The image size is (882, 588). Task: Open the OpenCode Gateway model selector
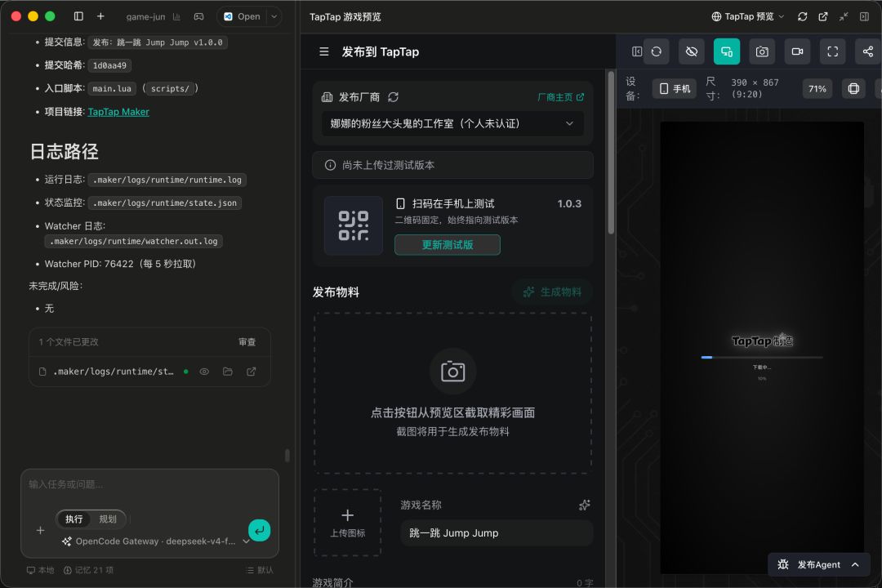156,541
